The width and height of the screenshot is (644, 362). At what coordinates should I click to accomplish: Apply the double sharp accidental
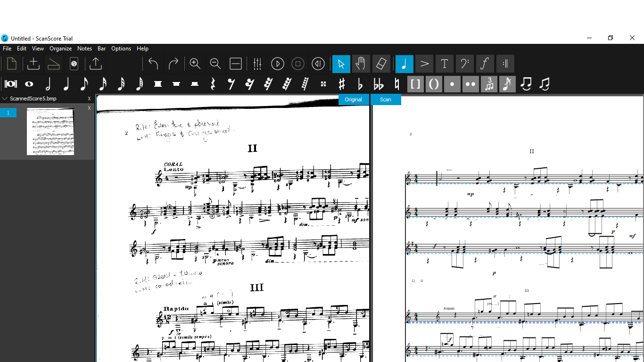coord(323,84)
